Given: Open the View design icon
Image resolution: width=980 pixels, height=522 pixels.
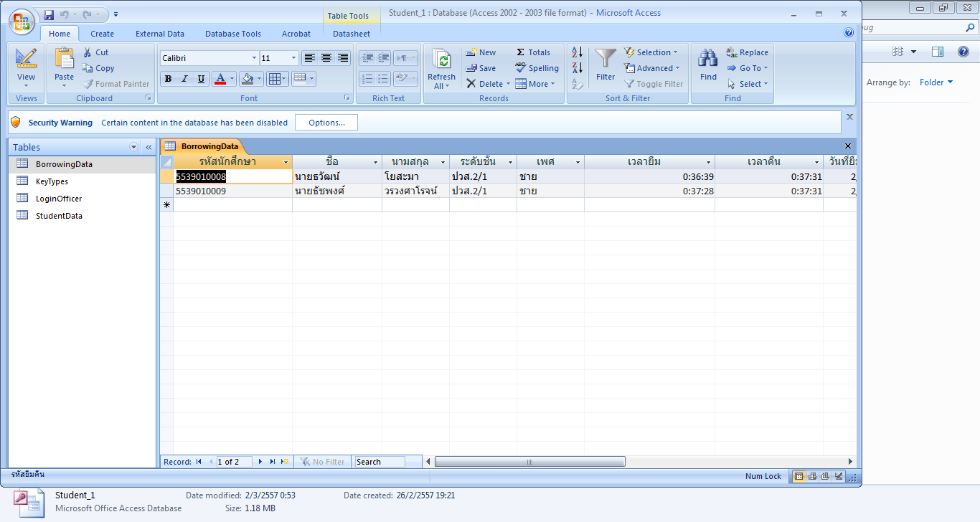Looking at the screenshot, I should [x=26, y=58].
